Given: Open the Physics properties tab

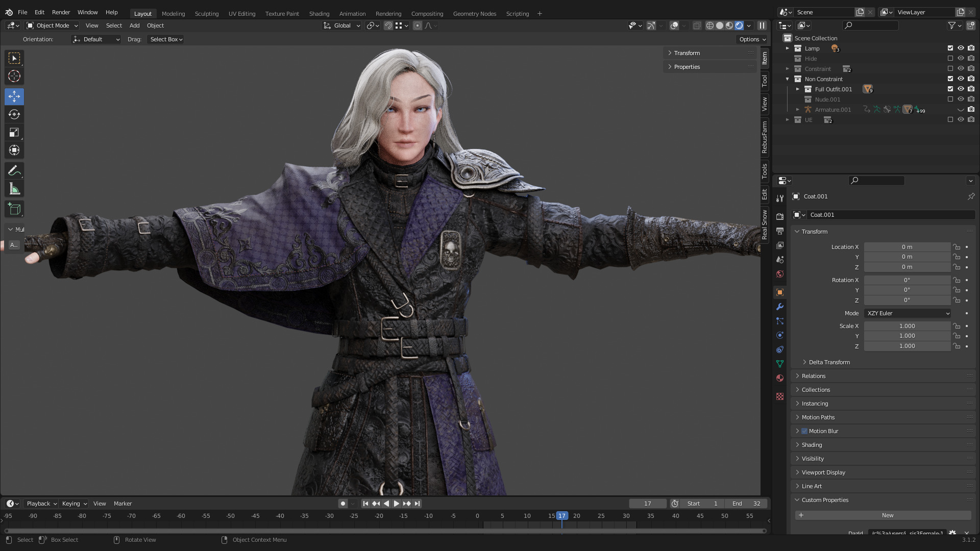Looking at the screenshot, I should click(779, 335).
